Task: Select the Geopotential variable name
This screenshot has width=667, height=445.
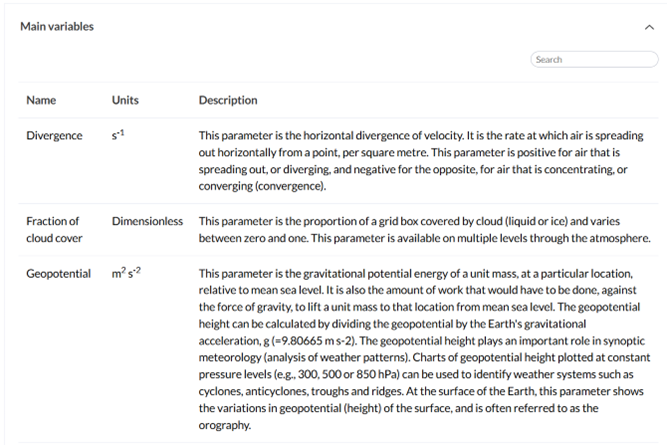Action: click(x=58, y=274)
